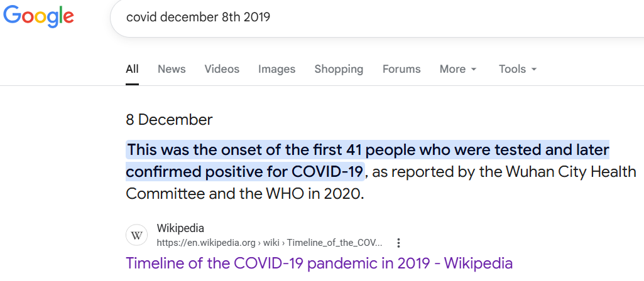Click the '8 December' snippet heading
This screenshot has height=281, width=644.
pos(169,120)
